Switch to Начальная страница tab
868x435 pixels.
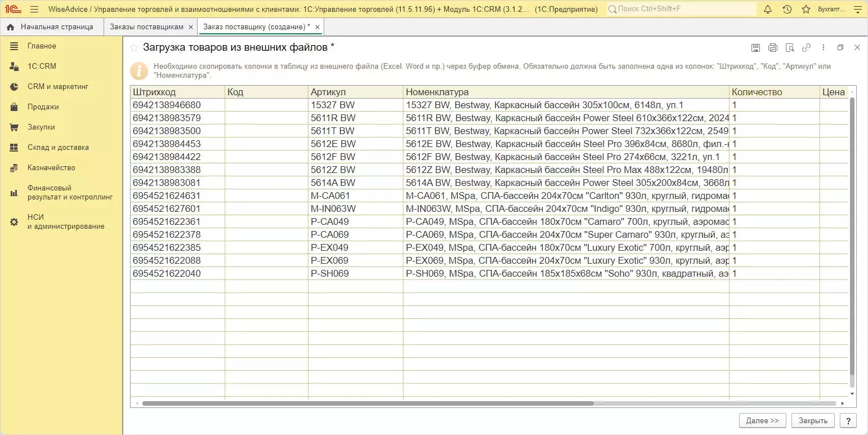pyautogui.click(x=52, y=27)
